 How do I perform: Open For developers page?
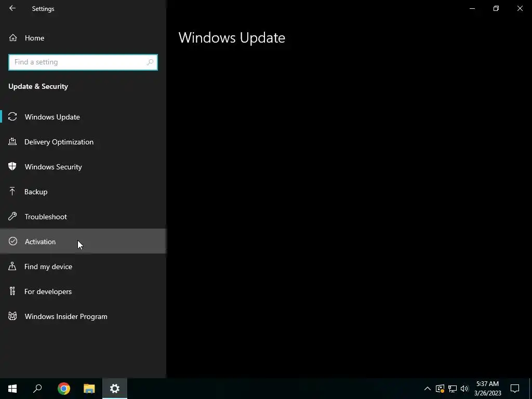click(x=83, y=291)
